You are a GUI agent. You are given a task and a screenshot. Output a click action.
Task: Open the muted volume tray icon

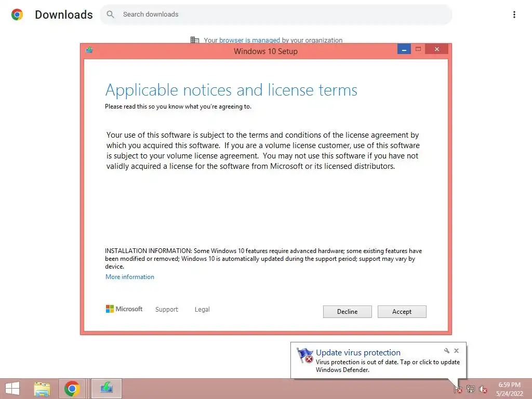483,389
